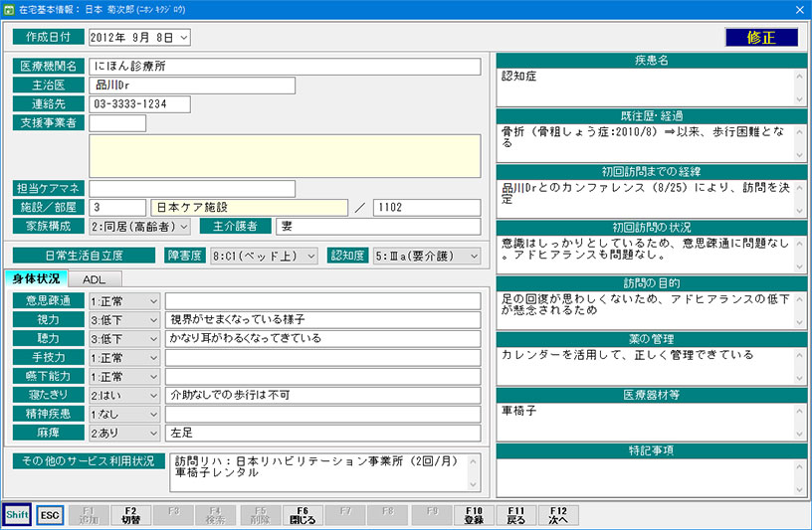Click the 担当ケアマネ input field
Image resolution: width=812 pixels, height=530 pixels.
coord(192,188)
